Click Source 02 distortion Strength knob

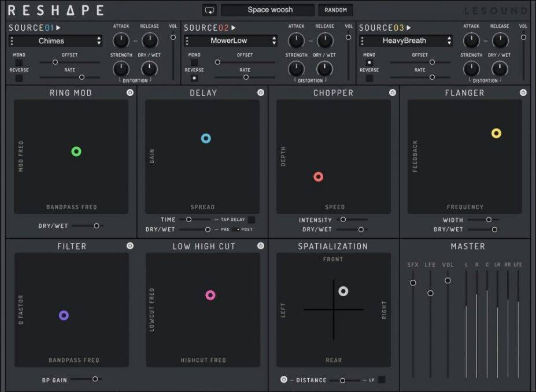coord(296,69)
